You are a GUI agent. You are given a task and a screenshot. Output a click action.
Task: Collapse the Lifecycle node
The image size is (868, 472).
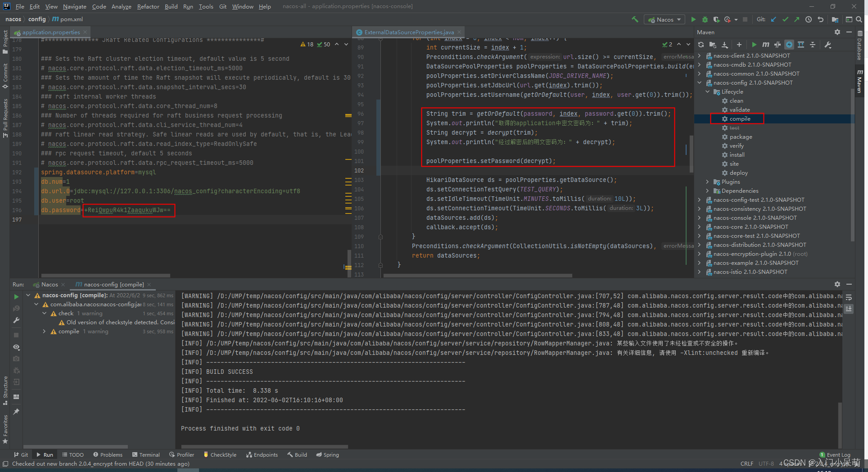(708, 92)
